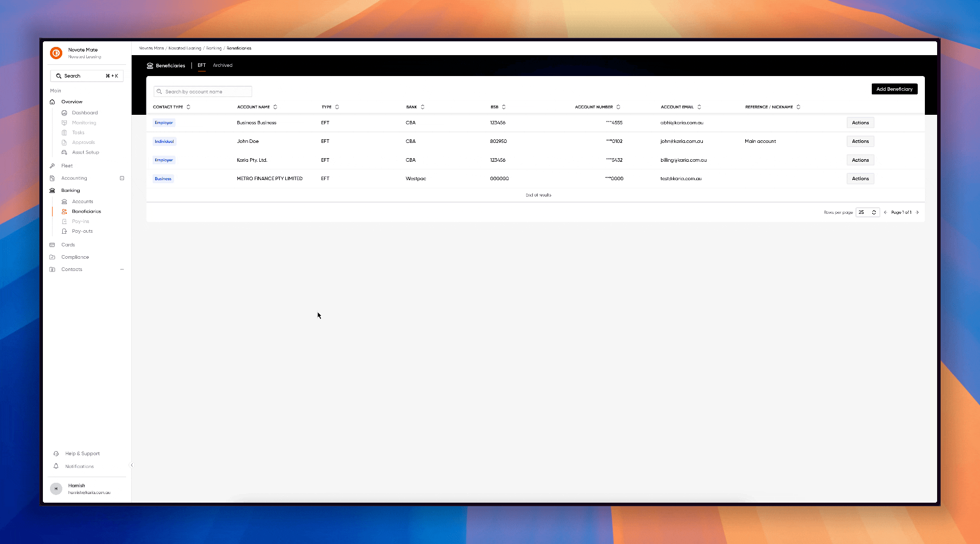Image resolution: width=980 pixels, height=544 pixels.
Task: Click the Compliance folder icon
Action: click(x=52, y=257)
